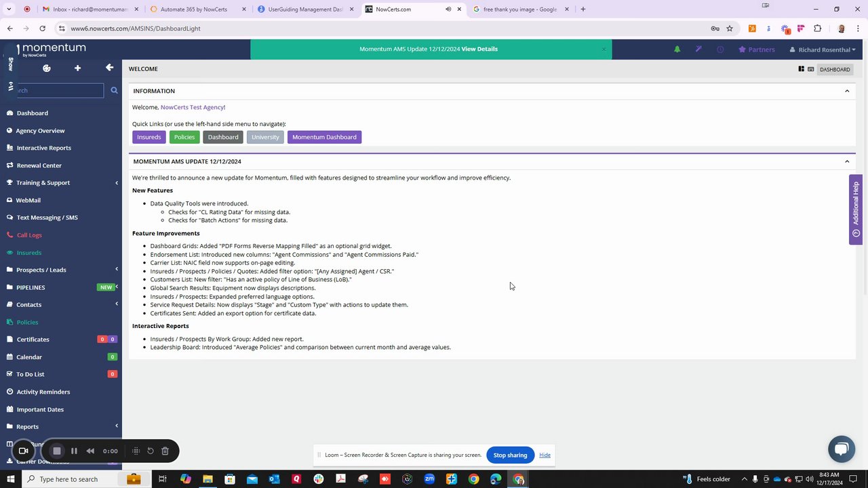Viewport: 868px width, 488px height.
Task: Click the clock history icon in top bar
Action: tap(720, 49)
